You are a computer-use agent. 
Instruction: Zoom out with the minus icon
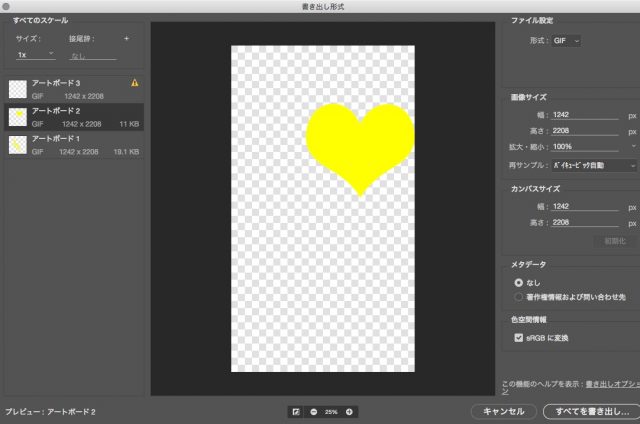(x=313, y=411)
